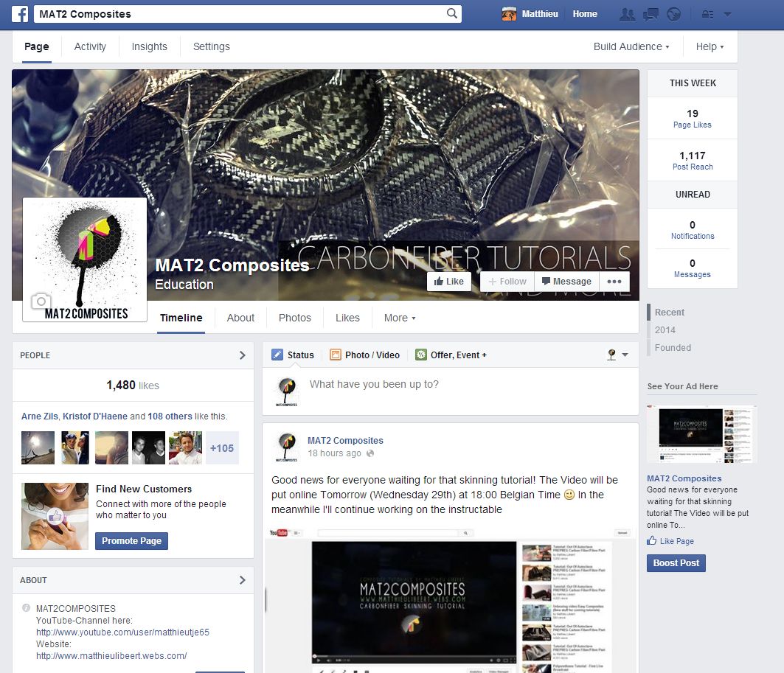Switch to the Insights tab

[149, 46]
